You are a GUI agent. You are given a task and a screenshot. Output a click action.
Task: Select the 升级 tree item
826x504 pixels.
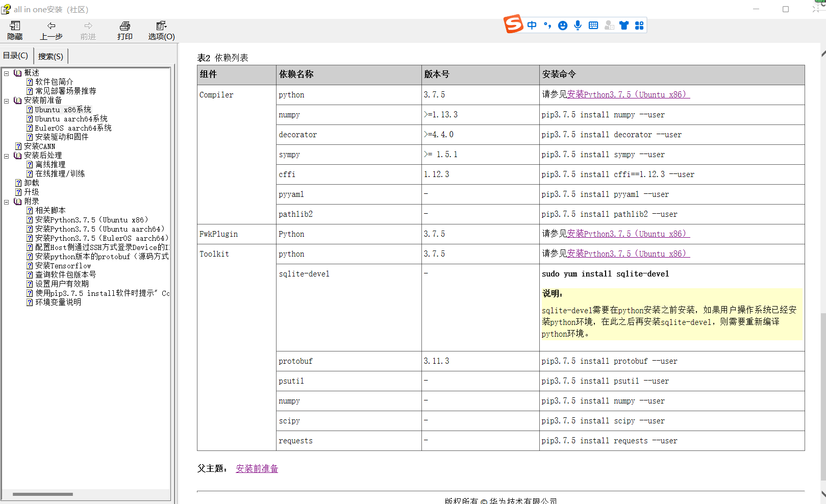click(32, 192)
